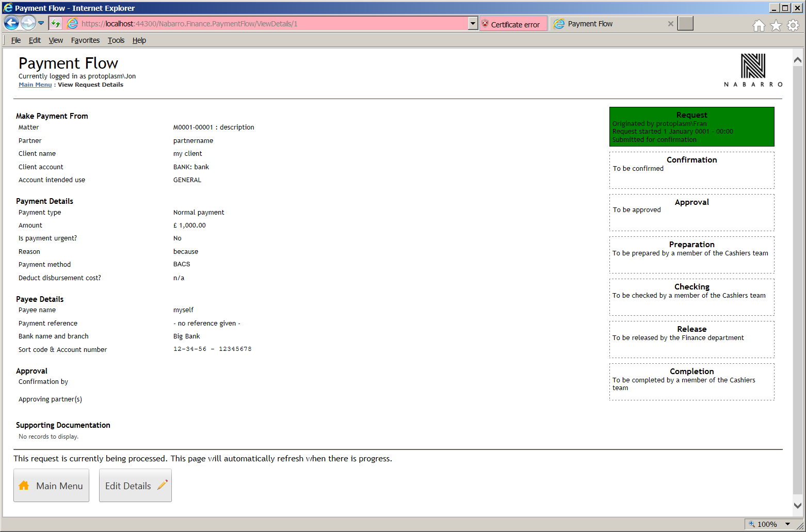The width and height of the screenshot is (806, 532).
Task: Click the Completion stage box
Action: (691, 382)
